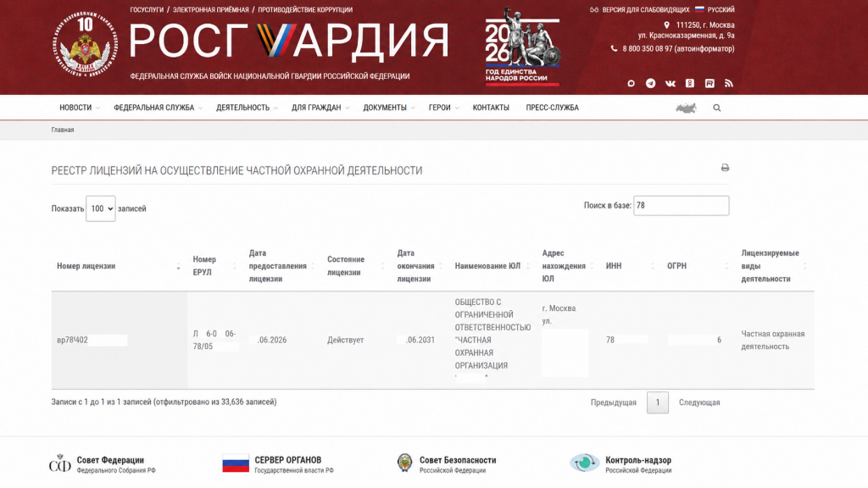Sort by Адрес нахождения ЮЛ column header
The image size is (868, 488).
[x=568, y=266]
